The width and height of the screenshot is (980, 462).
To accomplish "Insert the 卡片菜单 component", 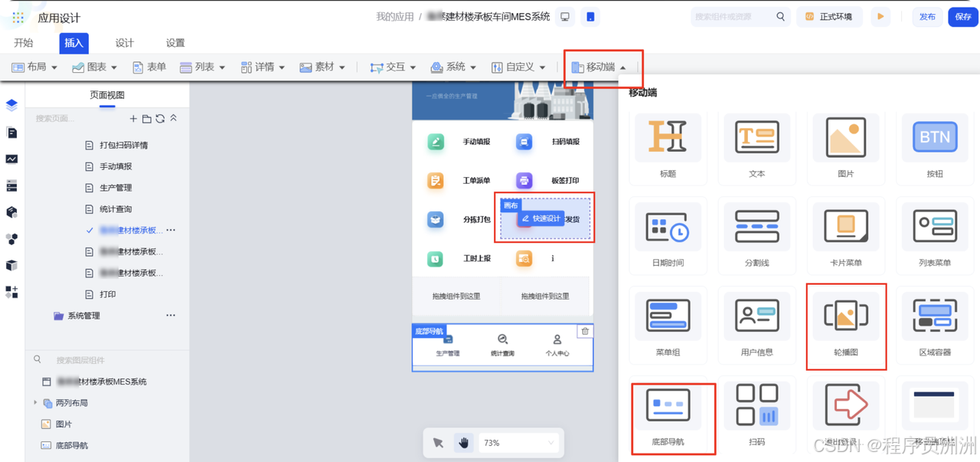I will [x=846, y=235].
